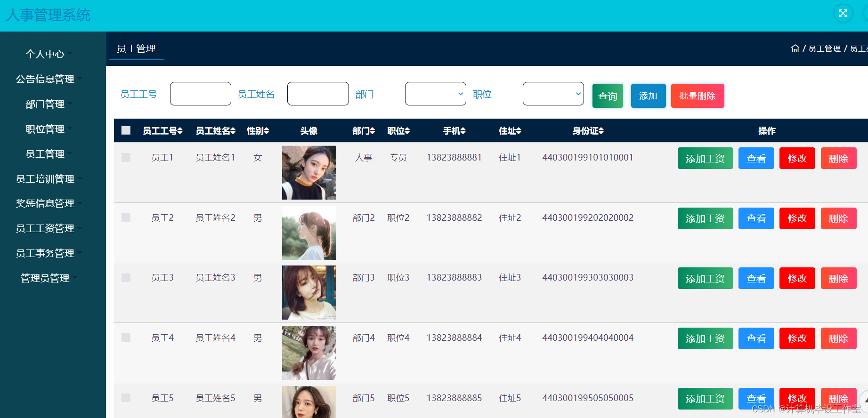868x418 pixels.
Task: Sort by 性别 column arrows
Action: point(267,131)
